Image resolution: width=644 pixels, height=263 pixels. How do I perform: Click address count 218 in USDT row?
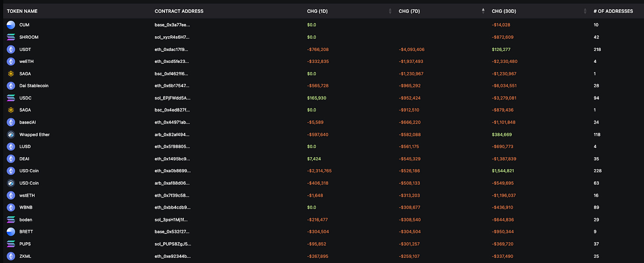[597, 50]
